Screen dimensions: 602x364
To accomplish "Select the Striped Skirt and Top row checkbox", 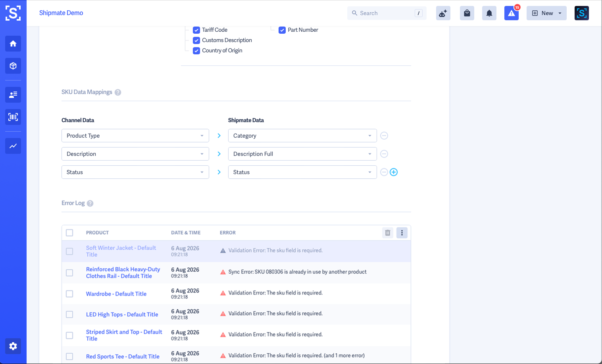I will [x=69, y=335].
